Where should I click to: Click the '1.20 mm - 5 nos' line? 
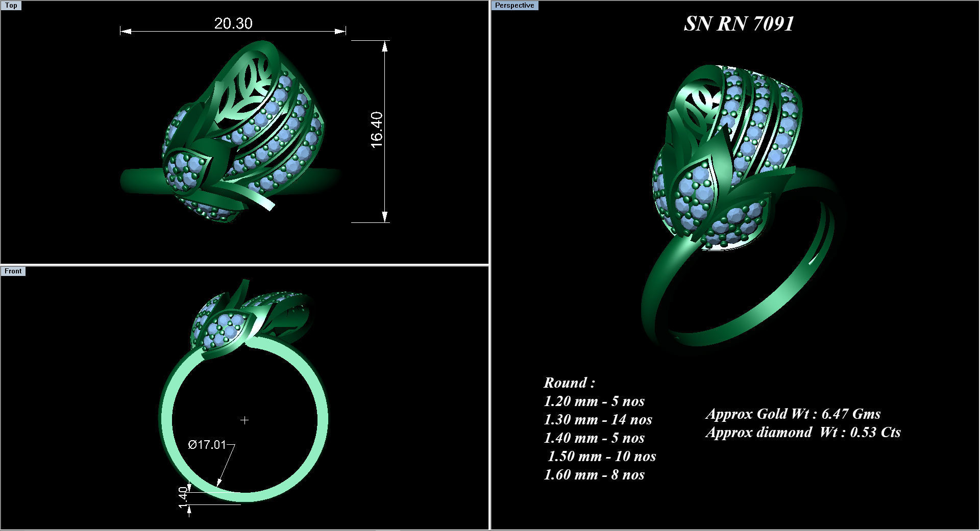[594, 401]
